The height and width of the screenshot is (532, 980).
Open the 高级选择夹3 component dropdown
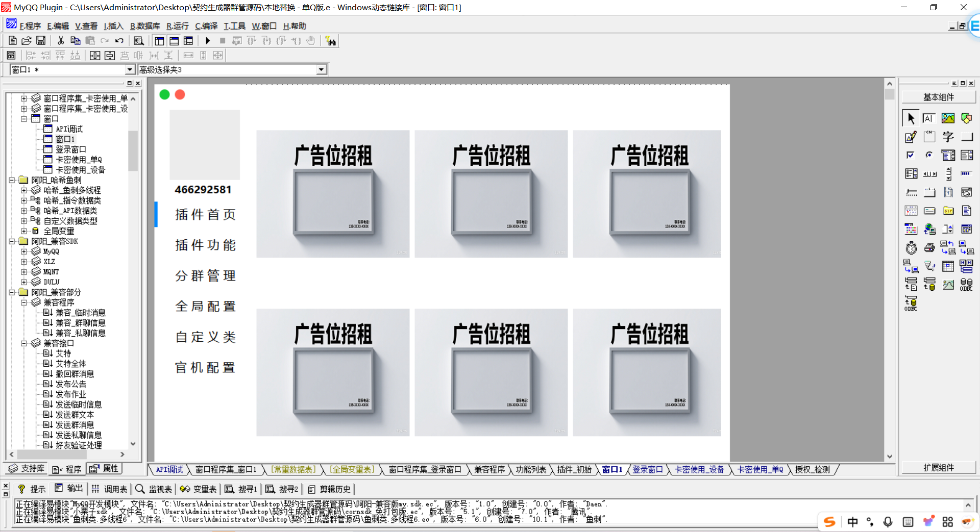click(321, 69)
